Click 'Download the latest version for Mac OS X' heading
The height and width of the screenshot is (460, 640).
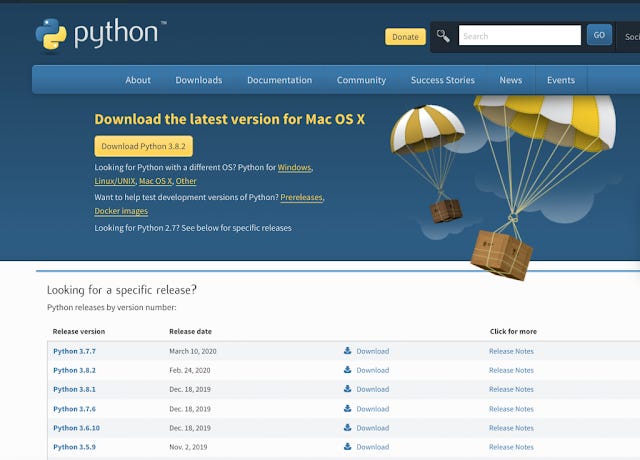(230, 119)
